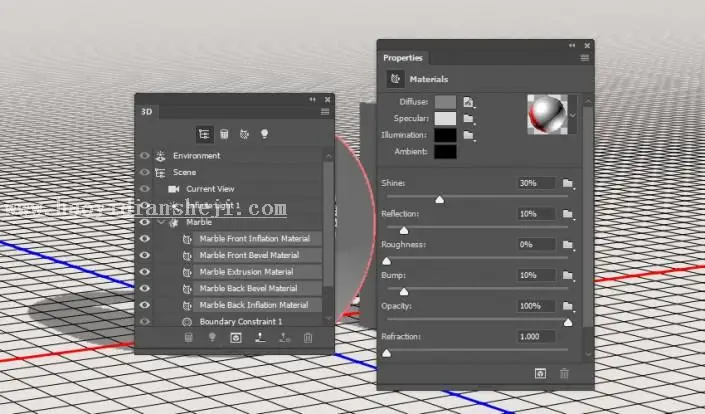Click the Illumination color swatch

[x=446, y=135]
